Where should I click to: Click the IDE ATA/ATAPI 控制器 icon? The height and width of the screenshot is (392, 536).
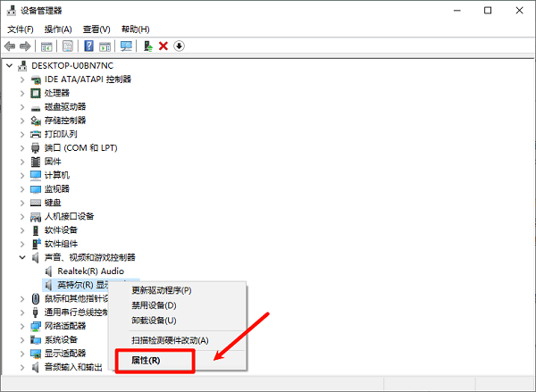[x=36, y=79]
